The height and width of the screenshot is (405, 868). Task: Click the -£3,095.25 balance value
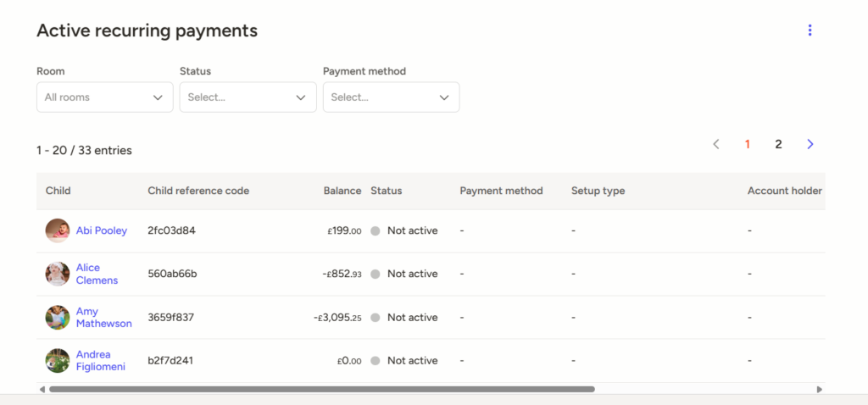pyautogui.click(x=337, y=318)
